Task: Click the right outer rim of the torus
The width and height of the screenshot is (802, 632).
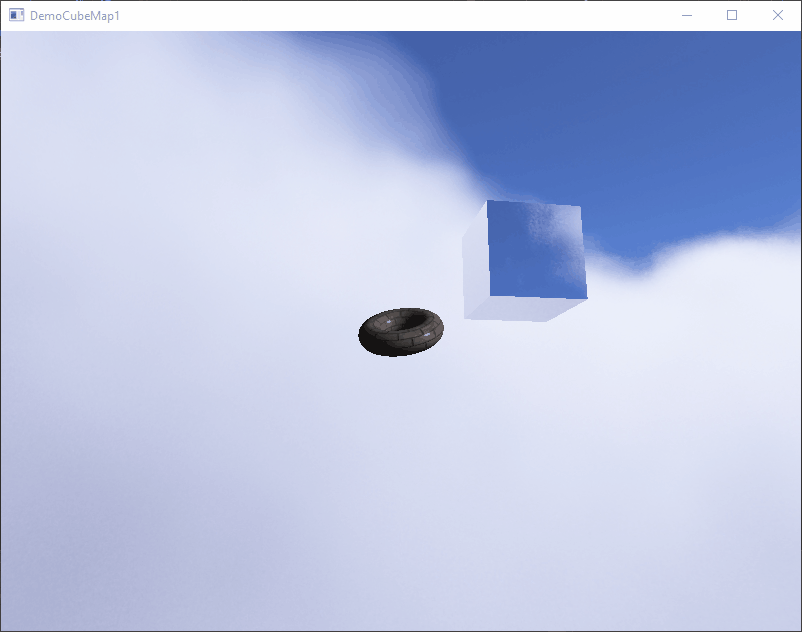Action: tap(439, 327)
